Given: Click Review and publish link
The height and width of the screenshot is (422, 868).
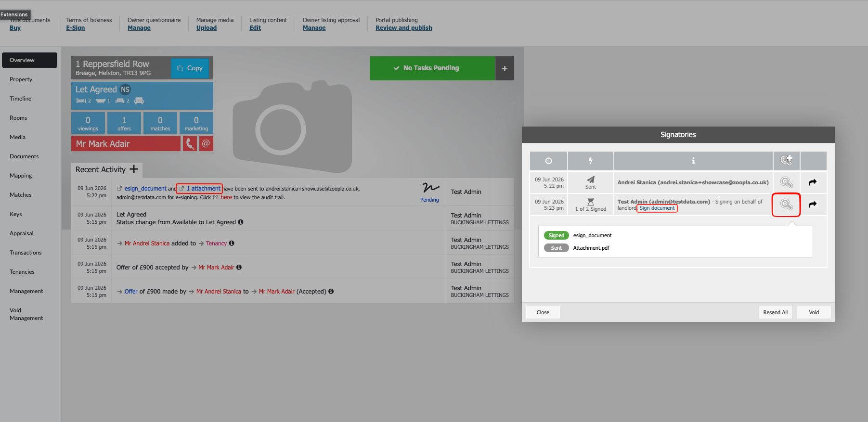Looking at the screenshot, I should click(404, 28).
